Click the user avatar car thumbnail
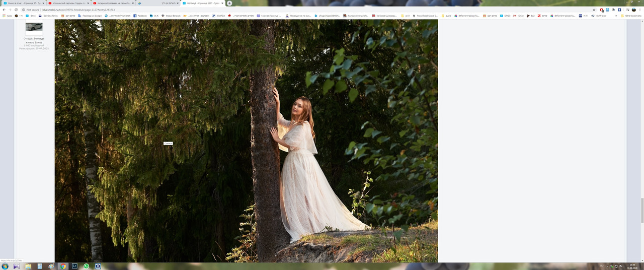This screenshot has width=644, height=270. coord(34,27)
